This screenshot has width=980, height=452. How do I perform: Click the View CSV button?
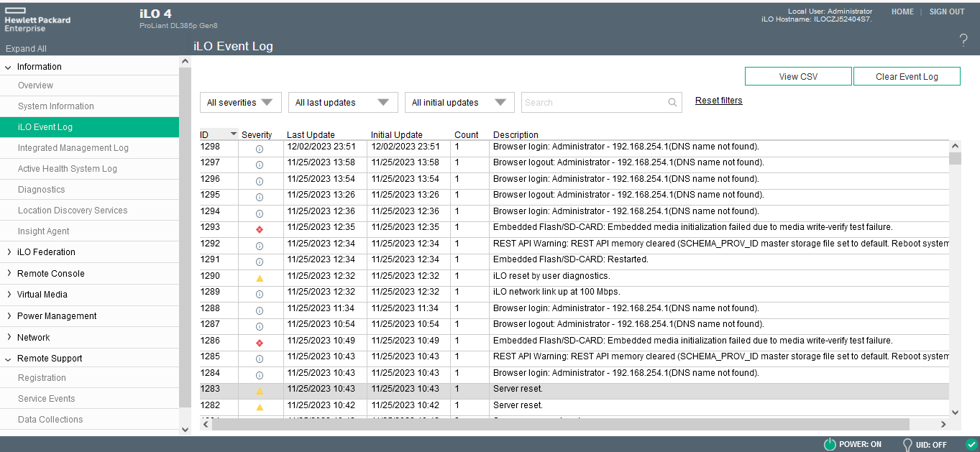click(x=798, y=77)
